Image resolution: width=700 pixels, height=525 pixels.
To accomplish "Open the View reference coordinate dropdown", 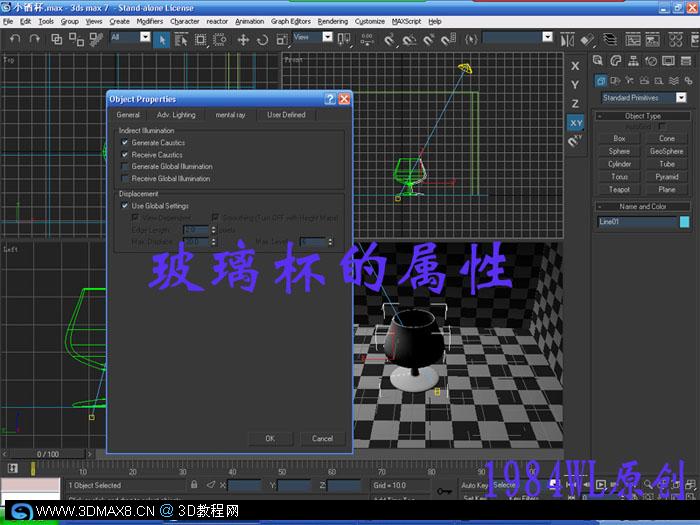I will pos(327,37).
